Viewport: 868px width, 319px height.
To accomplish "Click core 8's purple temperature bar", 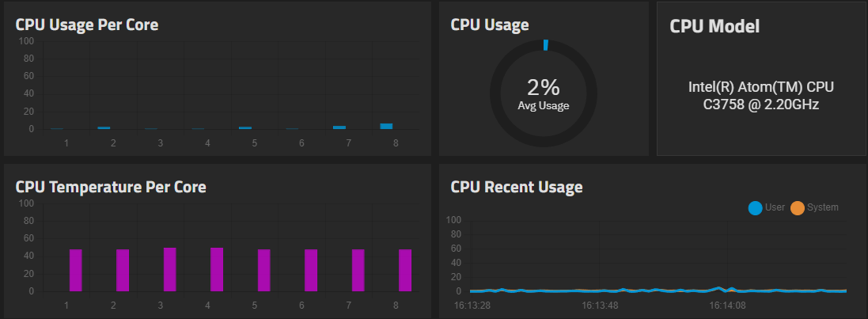I will 405,270.
